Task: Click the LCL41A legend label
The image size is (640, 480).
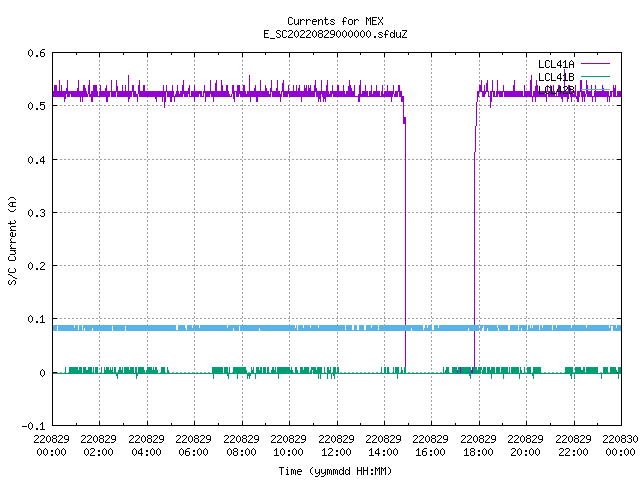Action: click(x=556, y=64)
